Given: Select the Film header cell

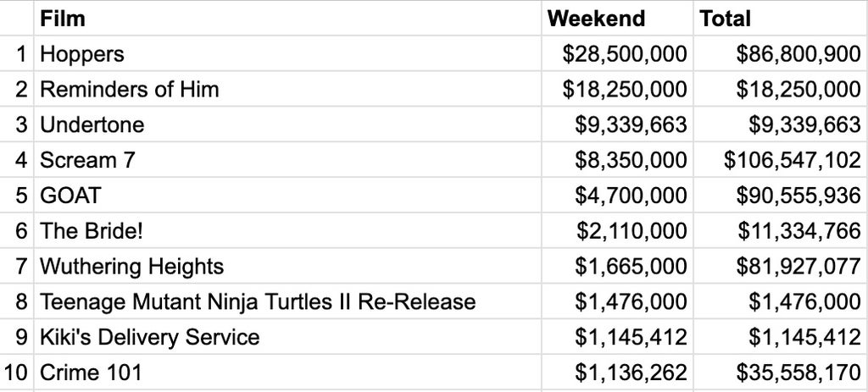Looking at the screenshot, I should point(287,19).
